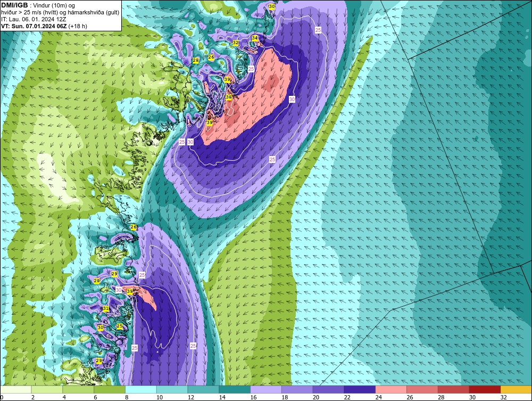This screenshot has height=401, width=532.
Task: Select the 16–18 m/s lavender legend swatch
Action: [x=266, y=389]
